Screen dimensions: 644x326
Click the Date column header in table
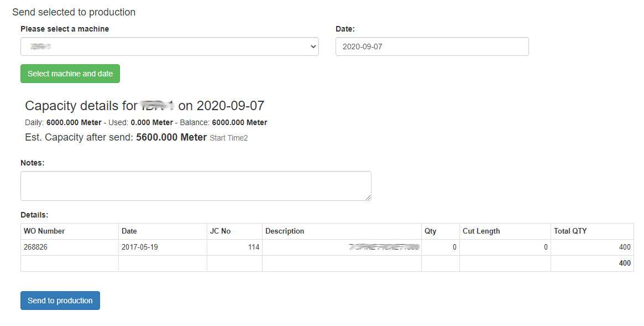point(129,231)
